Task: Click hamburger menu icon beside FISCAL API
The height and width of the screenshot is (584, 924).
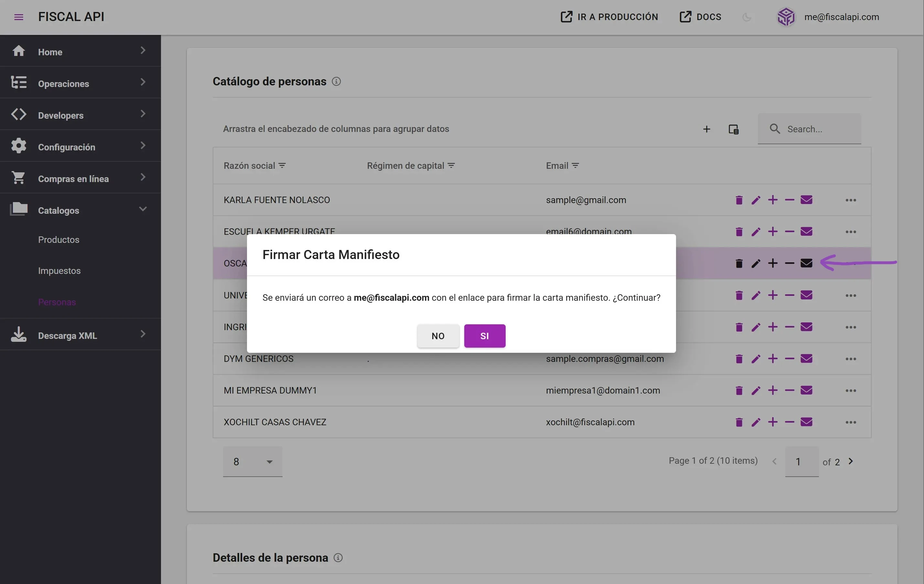Action: tap(18, 17)
